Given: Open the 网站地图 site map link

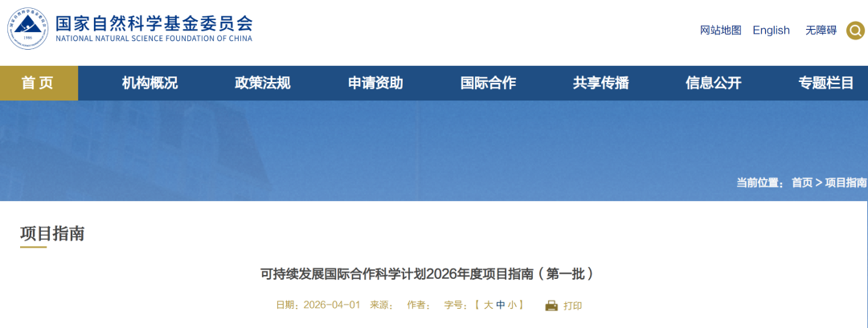Looking at the screenshot, I should (x=720, y=31).
